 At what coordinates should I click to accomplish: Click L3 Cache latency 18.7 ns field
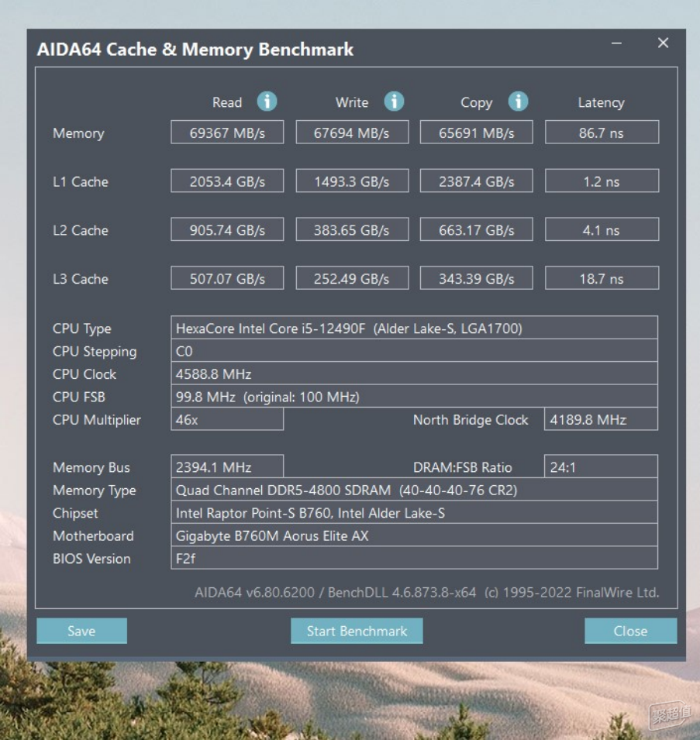point(602,278)
